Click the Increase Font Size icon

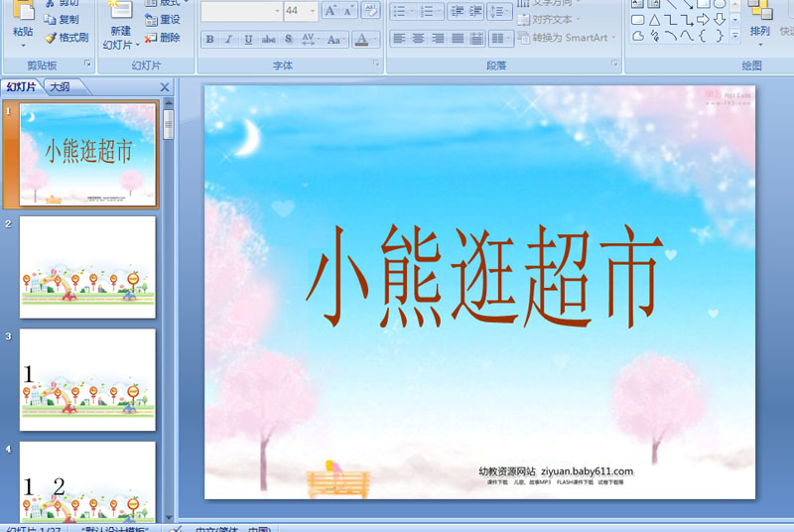331,11
